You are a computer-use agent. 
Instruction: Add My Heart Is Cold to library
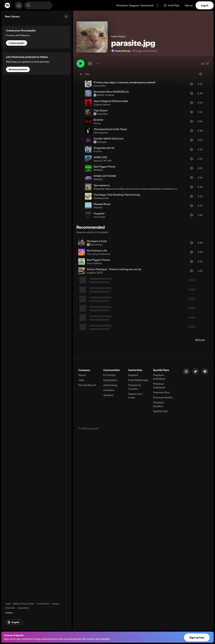[191, 243]
